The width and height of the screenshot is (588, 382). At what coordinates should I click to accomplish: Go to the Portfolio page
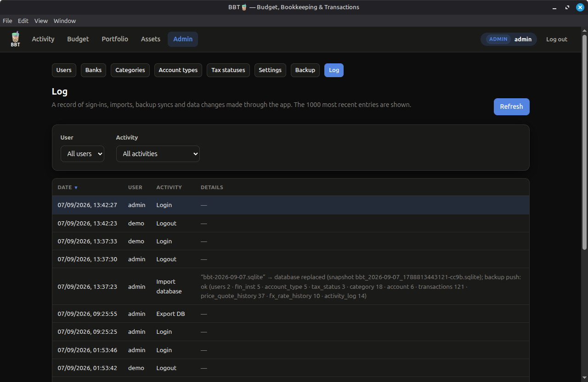115,39
